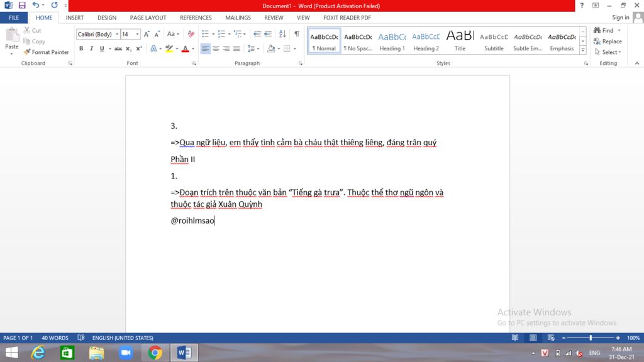The image size is (644, 362).
Task: Open the PAGE LAYOUT tab
Action: [x=148, y=18]
